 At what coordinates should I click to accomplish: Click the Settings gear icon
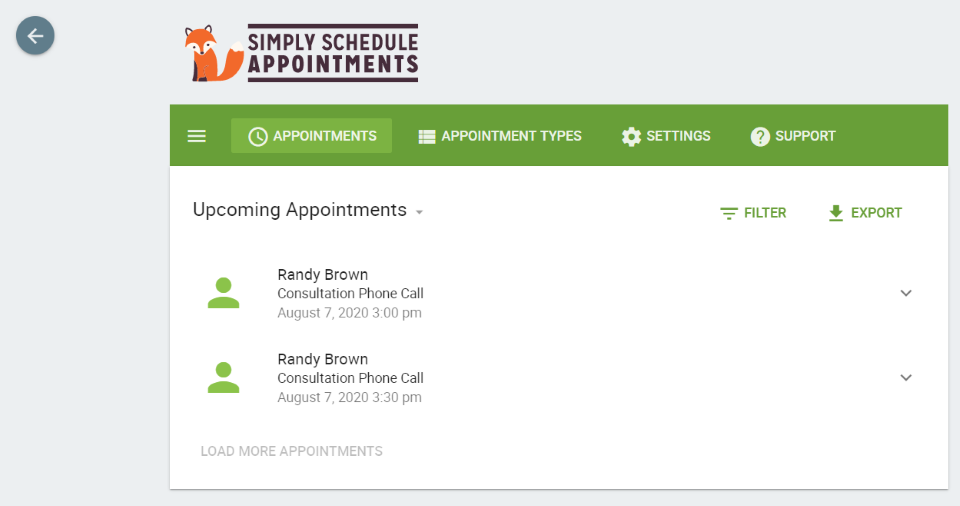[x=631, y=136]
